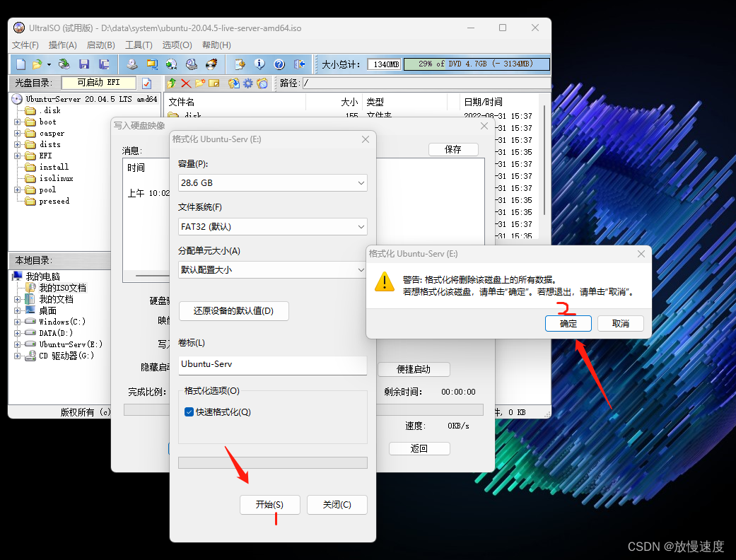Screen dimensions: 736x560
Task: Expand the CD 驱动器(G:) node
Action: [x=18, y=356]
